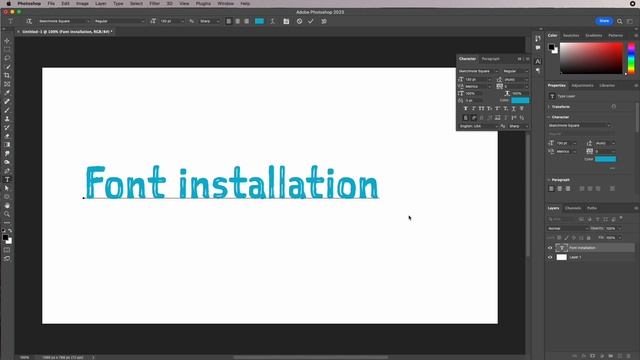
Task: Open layer blend mode Normal dropdown
Action: [x=567, y=229]
